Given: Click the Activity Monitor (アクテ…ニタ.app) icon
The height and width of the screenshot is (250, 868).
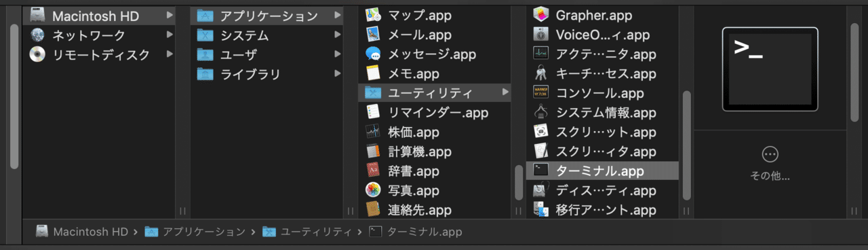Looking at the screenshot, I should [x=540, y=54].
